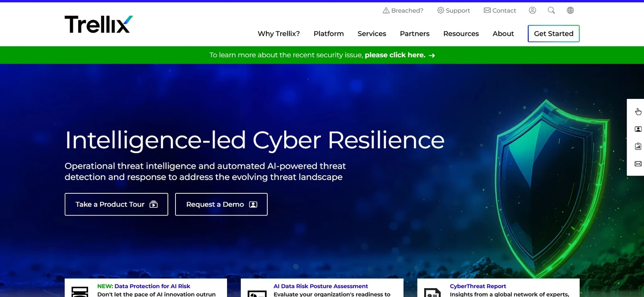Open the Services menu
The height and width of the screenshot is (297, 644).
372,34
